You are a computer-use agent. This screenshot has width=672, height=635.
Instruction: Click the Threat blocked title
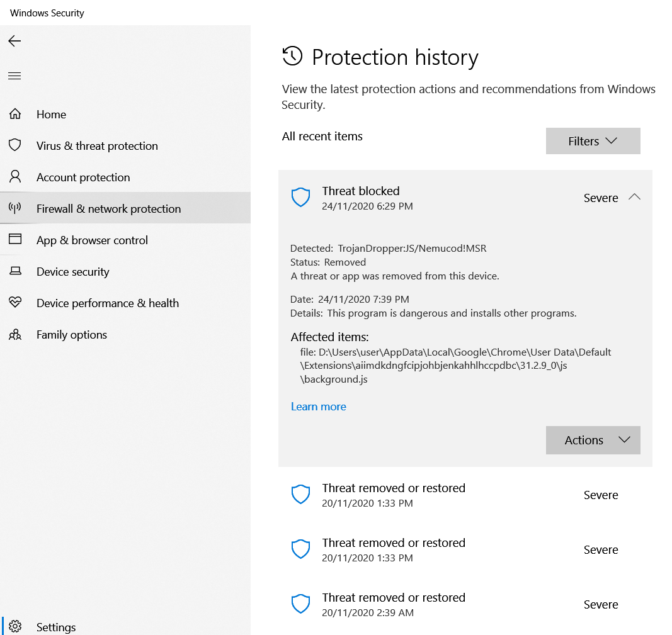click(x=361, y=191)
